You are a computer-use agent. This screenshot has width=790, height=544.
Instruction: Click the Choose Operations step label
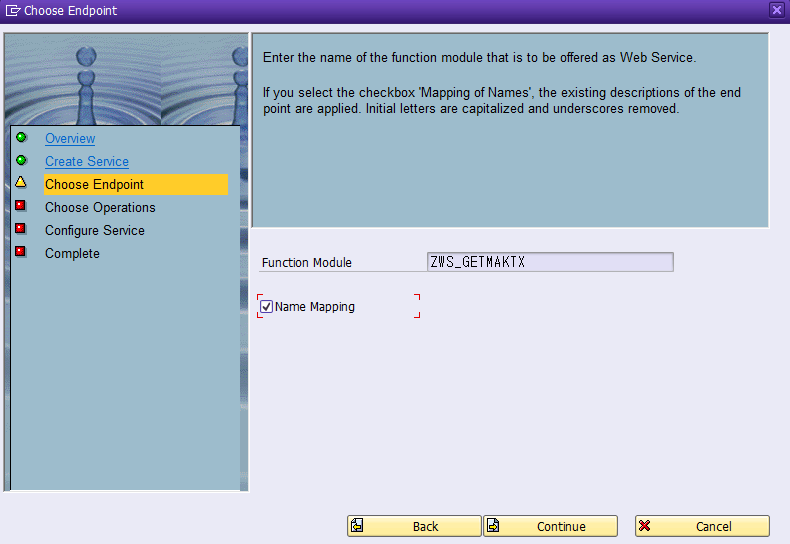click(100, 208)
